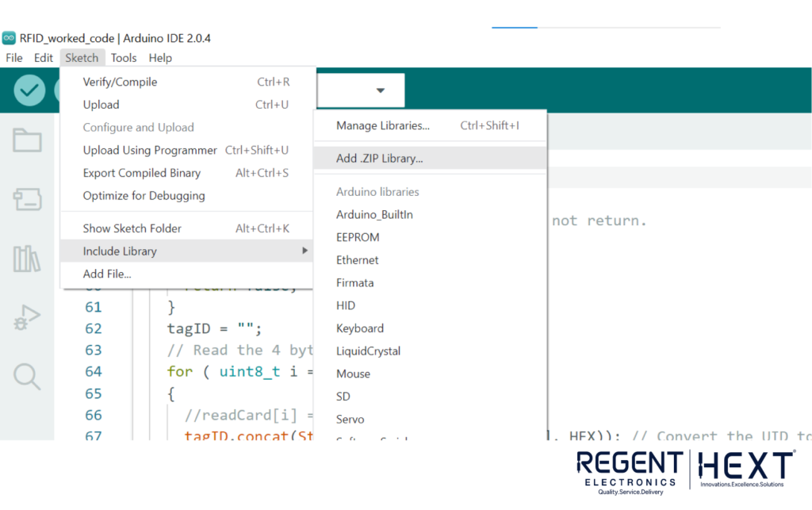Close the open Sketch menu

82,58
